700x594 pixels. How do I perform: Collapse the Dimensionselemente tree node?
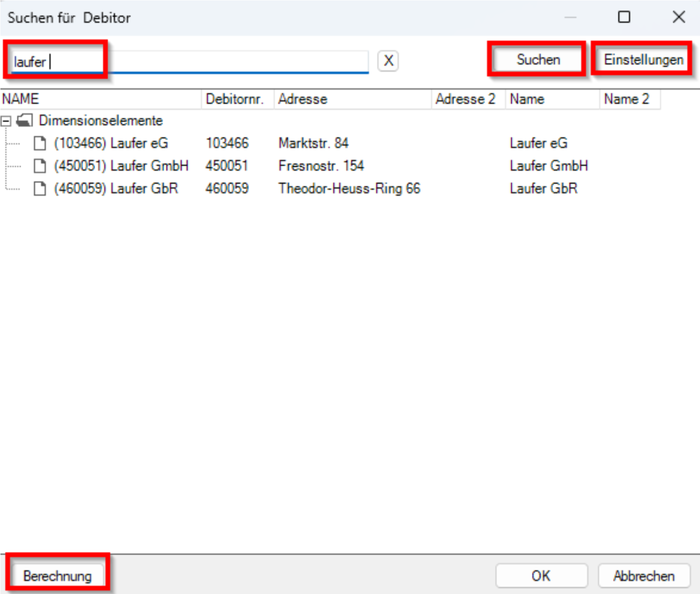point(5,121)
